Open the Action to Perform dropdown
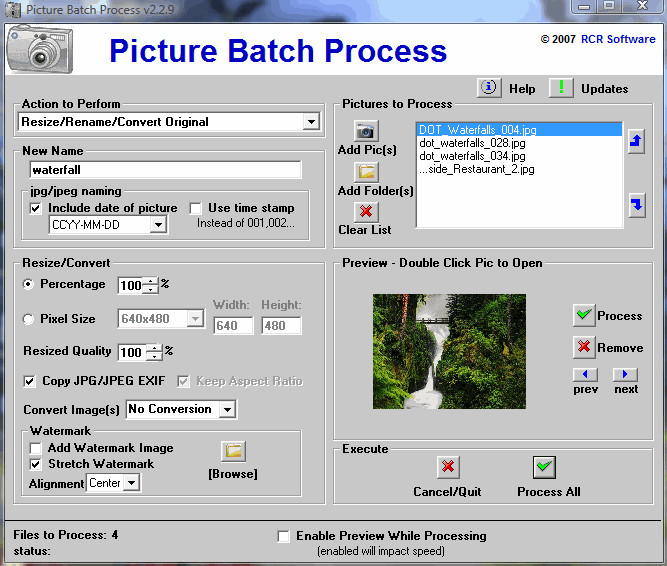667x566 pixels. [311, 122]
